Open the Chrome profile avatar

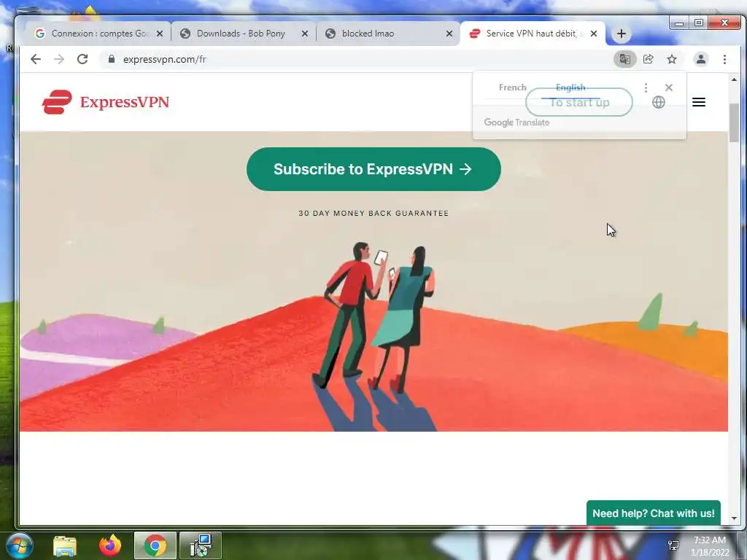click(x=701, y=59)
